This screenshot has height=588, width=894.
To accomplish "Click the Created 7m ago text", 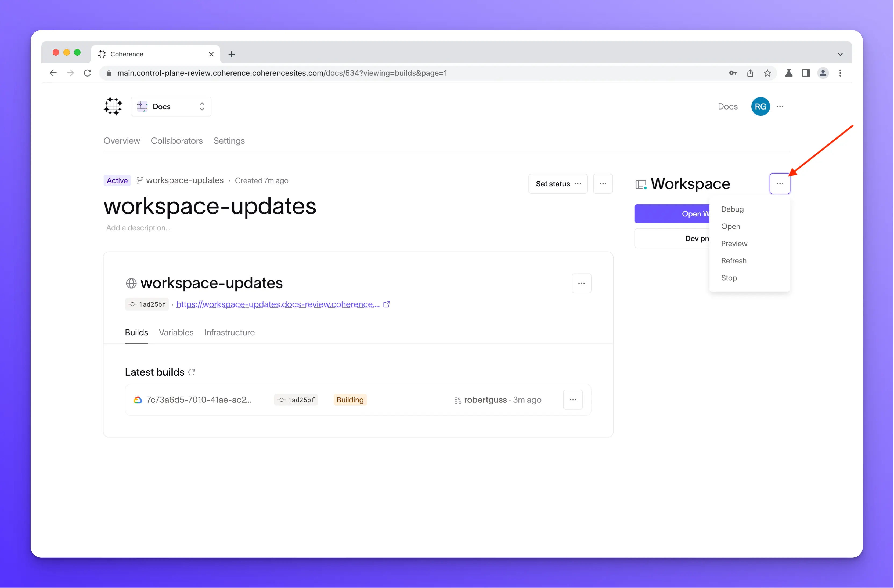I will point(262,181).
